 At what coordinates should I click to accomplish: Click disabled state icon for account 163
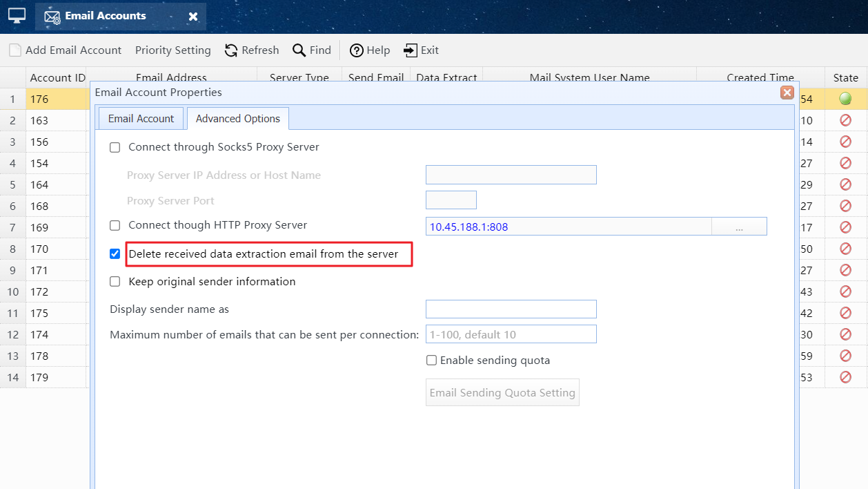(x=845, y=120)
